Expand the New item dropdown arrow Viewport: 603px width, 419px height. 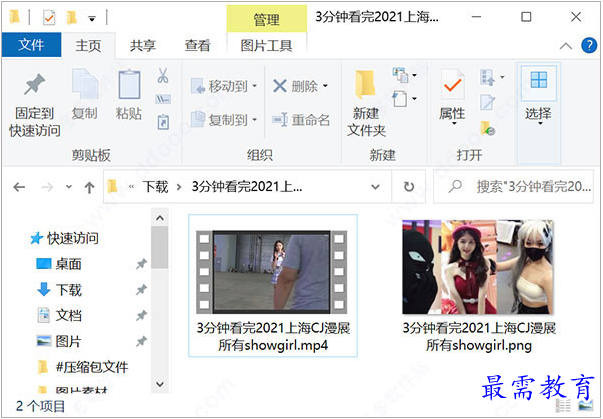[x=414, y=75]
